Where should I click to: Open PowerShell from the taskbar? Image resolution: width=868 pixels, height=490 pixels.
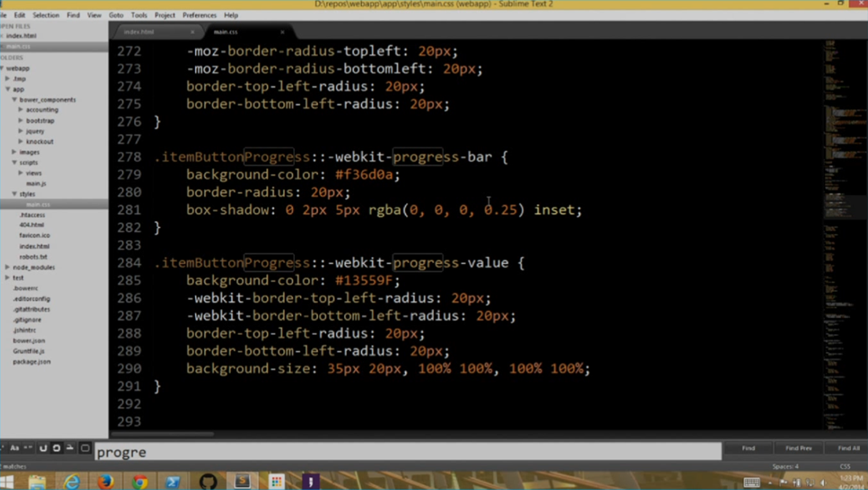pos(173,482)
